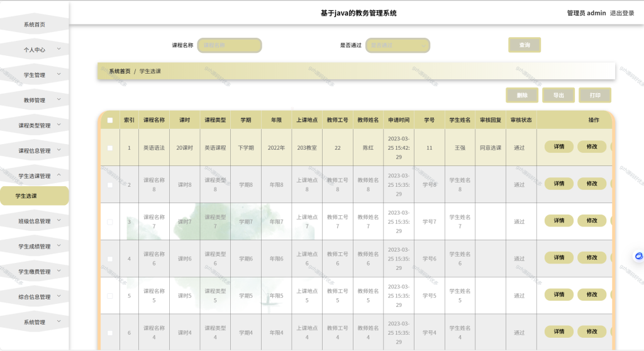Expand the 个人中心 menu chevron
Screen dimensions: 644x351
coord(58,49)
